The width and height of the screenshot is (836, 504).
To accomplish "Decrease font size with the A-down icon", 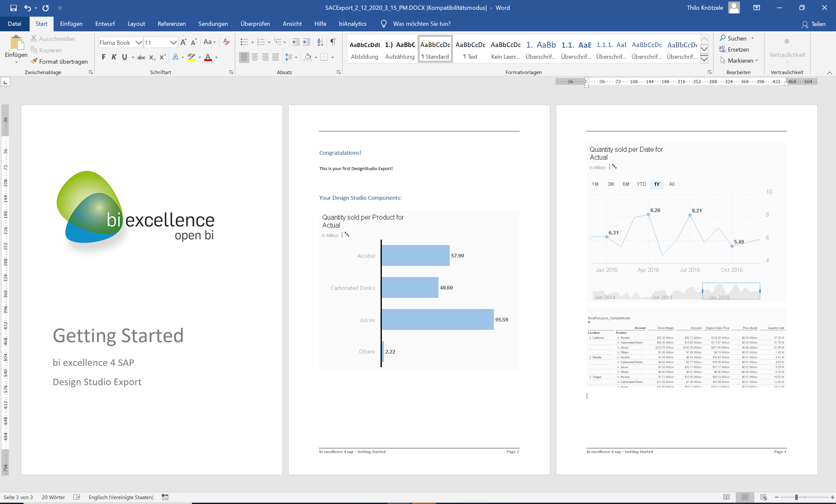I will tap(194, 42).
